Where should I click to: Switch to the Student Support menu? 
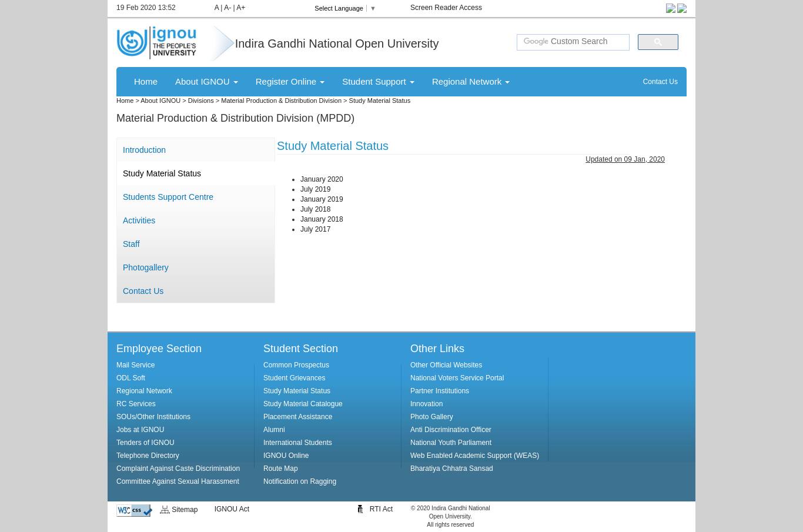tap(377, 81)
